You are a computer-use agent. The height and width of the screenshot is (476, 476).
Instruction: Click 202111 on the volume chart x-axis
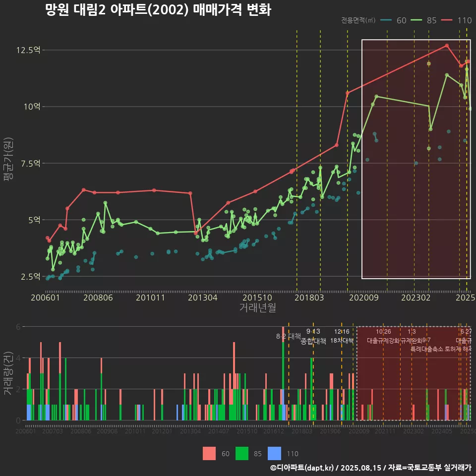point(385,431)
